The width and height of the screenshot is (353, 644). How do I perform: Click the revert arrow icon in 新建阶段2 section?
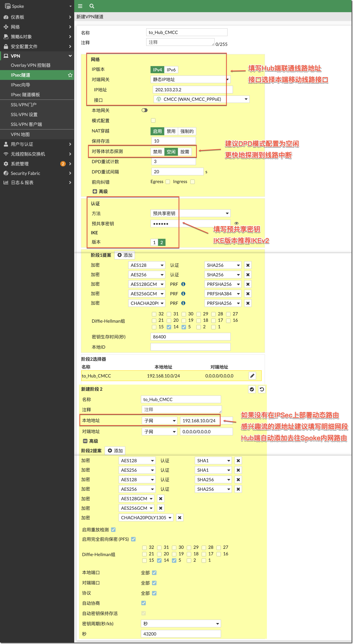coord(262,389)
